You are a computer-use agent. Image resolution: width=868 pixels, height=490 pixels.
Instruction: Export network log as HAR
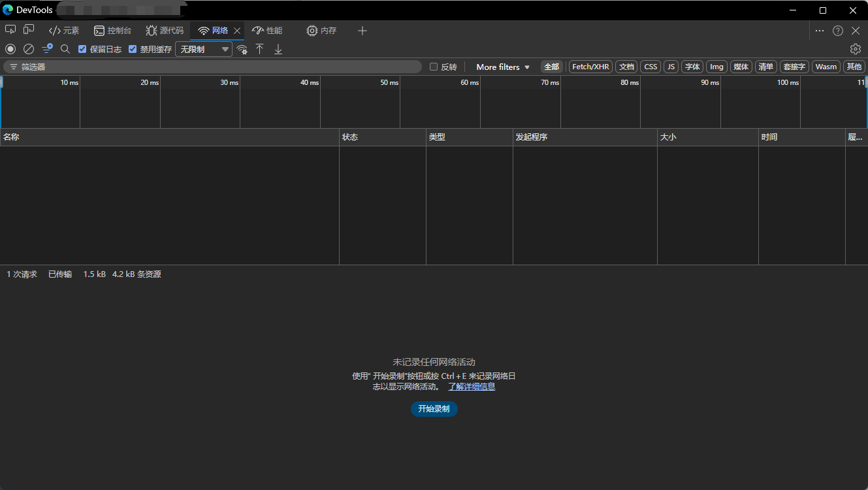point(278,49)
